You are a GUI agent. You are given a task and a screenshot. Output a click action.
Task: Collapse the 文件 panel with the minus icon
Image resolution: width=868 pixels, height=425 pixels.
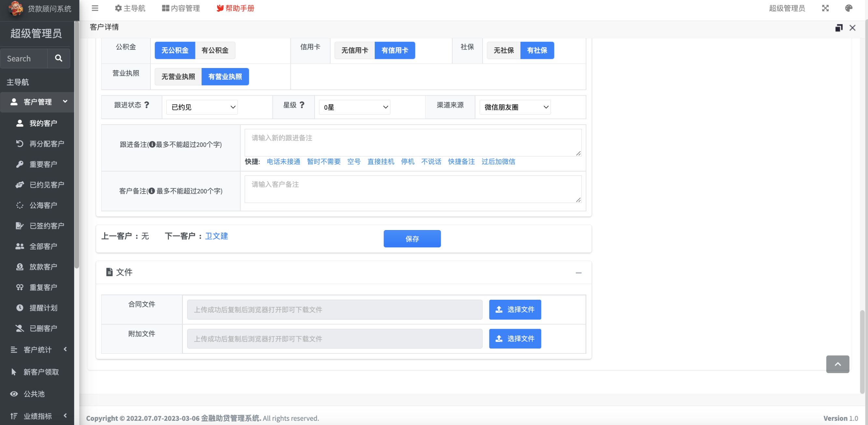pyautogui.click(x=578, y=272)
